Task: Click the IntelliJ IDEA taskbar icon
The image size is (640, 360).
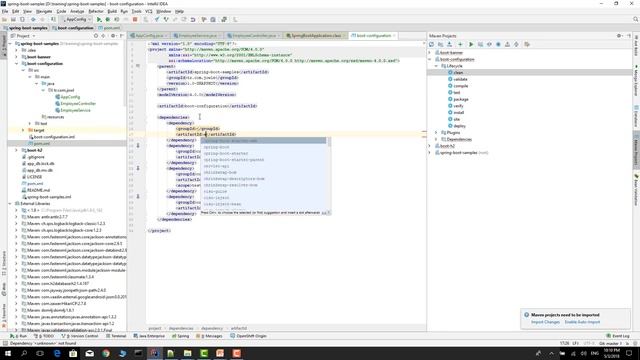Action: pos(154,353)
